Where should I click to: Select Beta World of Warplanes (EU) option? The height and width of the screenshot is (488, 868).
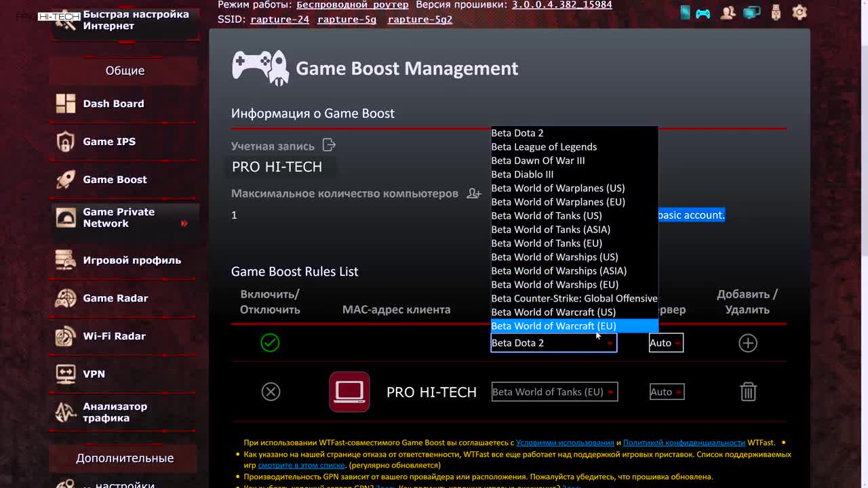pyautogui.click(x=574, y=202)
